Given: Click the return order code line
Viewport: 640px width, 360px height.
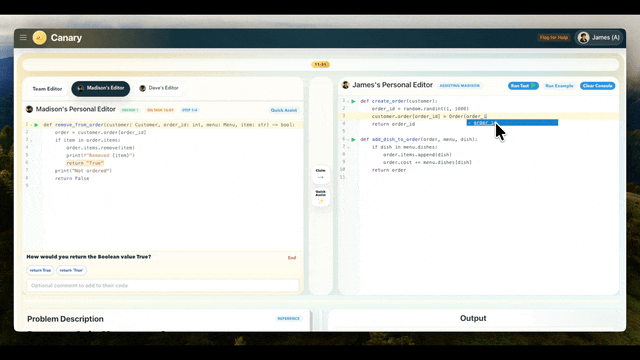Looking at the screenshot, I should tap(389, 170).
